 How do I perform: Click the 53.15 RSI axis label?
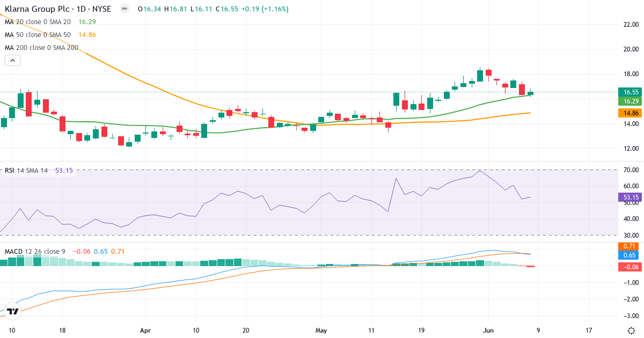coord(630,197)
